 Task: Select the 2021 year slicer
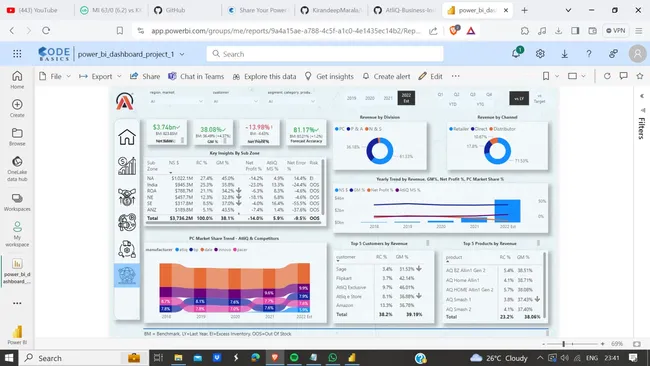tap(388, 98)
